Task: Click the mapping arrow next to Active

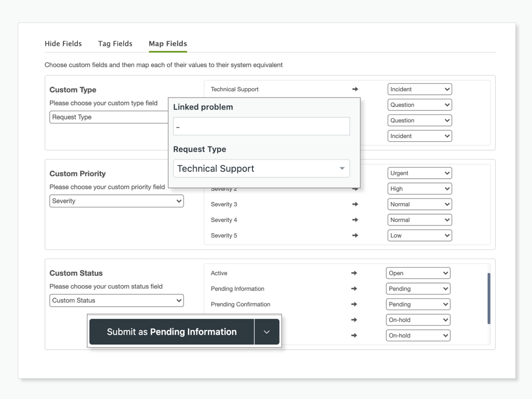Action: coord(354,273)
